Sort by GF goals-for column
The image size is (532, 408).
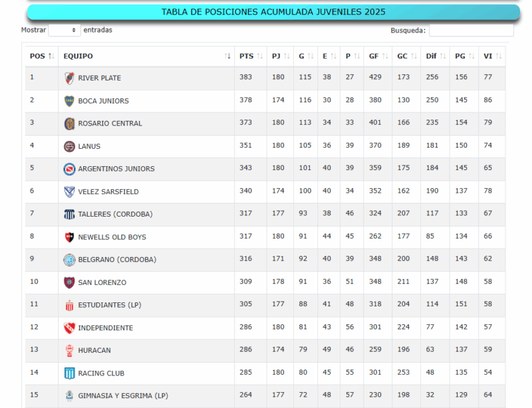click(378, 56)
